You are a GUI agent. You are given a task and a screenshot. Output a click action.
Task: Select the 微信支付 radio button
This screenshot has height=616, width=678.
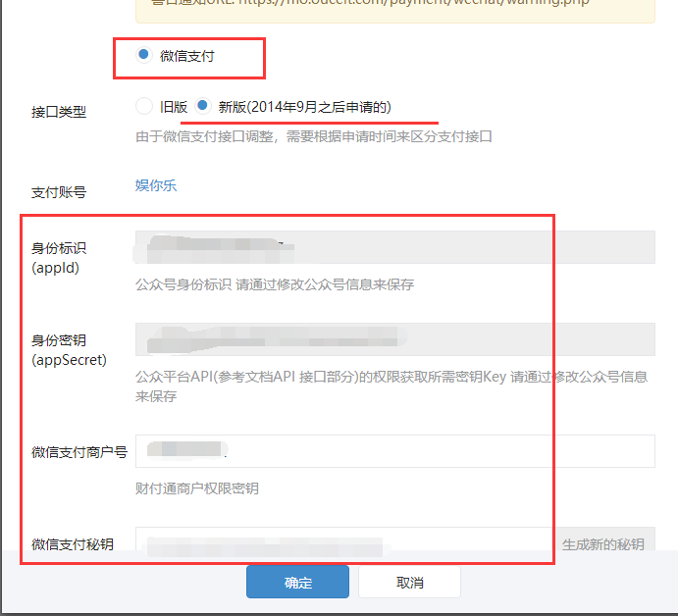tap(143, 55)
